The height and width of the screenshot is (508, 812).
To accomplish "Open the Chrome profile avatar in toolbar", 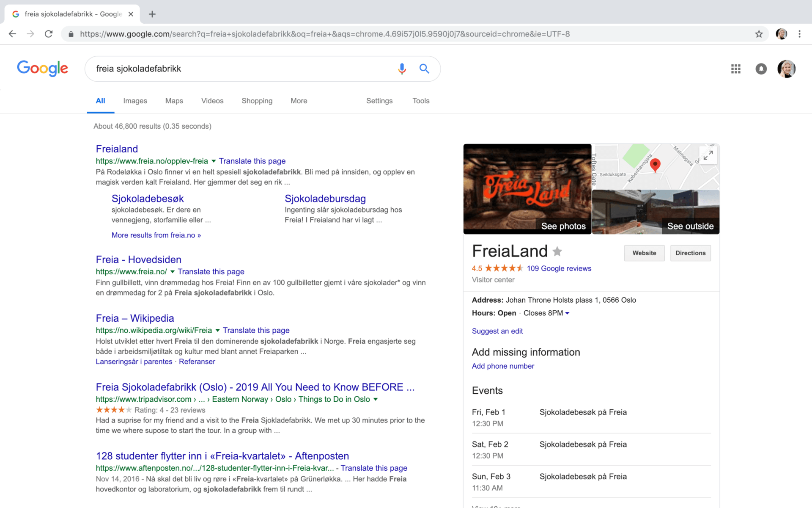I will point(781,34).
